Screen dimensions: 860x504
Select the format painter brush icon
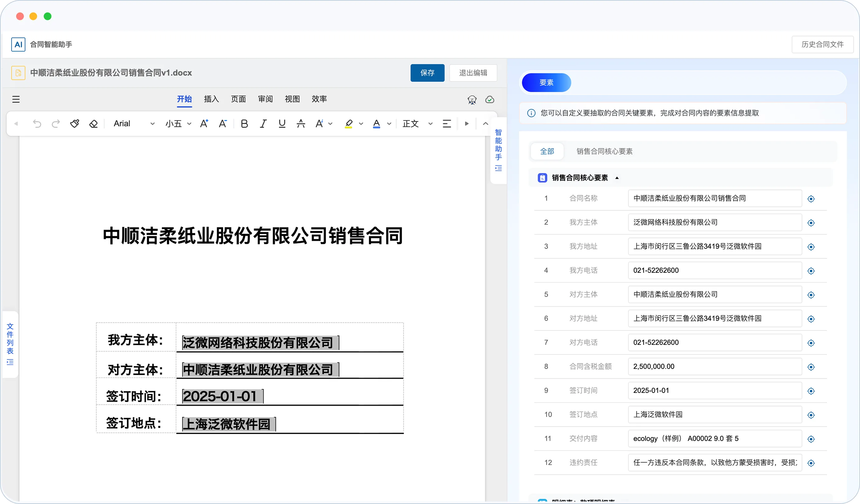click(x=75, y=124)
